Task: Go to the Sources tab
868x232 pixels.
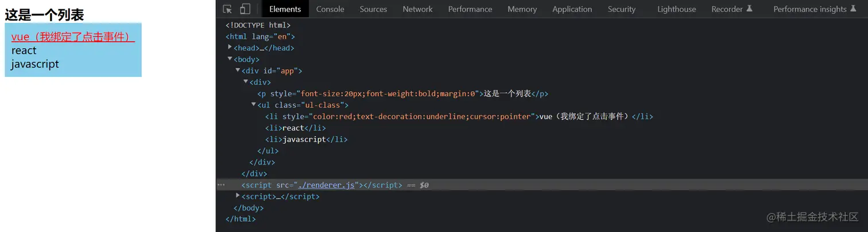Action: click(x=373, y=9)
